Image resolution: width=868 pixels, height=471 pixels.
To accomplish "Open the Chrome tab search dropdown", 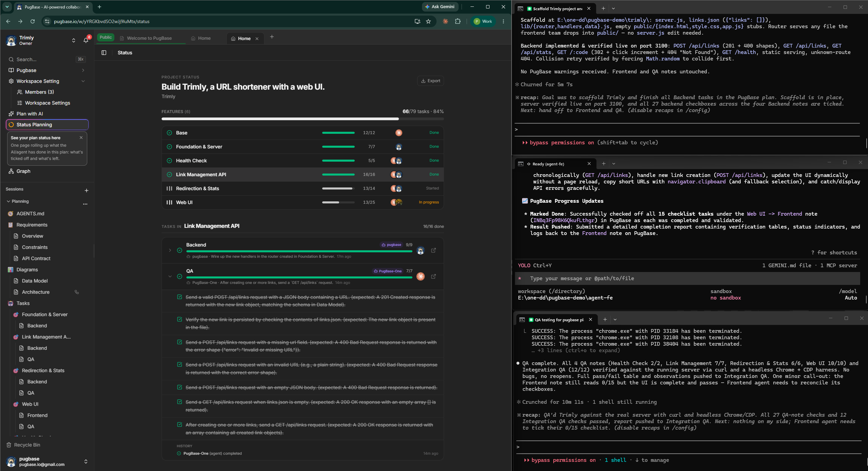I will (7, 7).
